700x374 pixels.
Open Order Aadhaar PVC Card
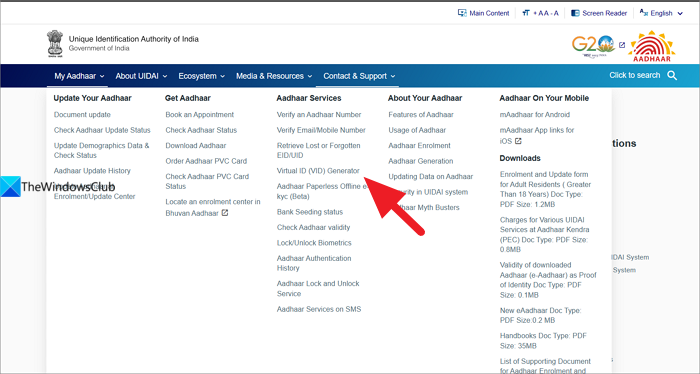tap(206, 161)
